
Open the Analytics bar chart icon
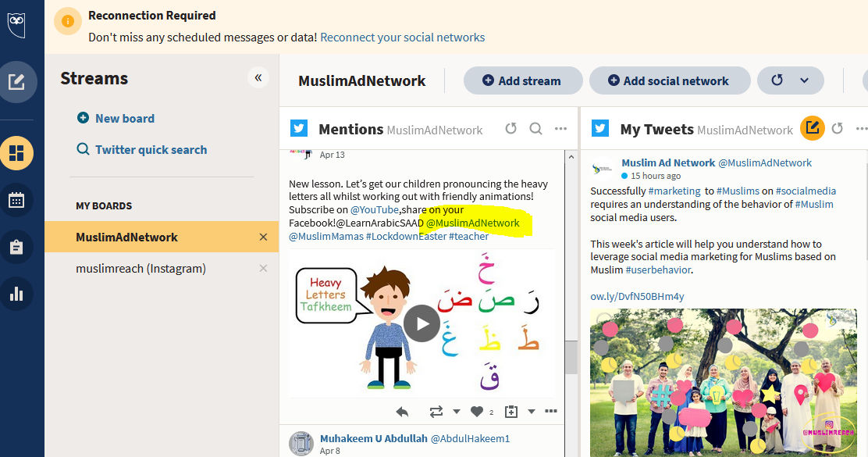tap(17, 294)
